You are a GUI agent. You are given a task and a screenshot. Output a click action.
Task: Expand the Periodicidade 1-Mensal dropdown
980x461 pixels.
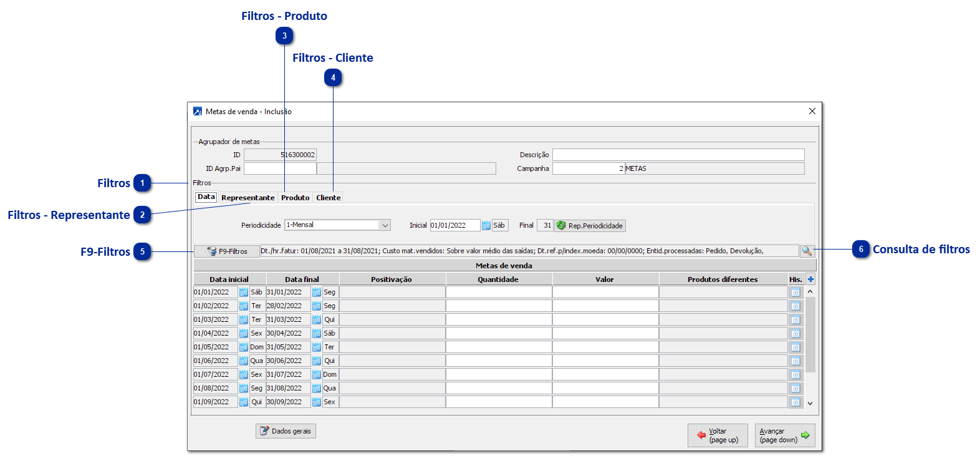coord(385,225)
